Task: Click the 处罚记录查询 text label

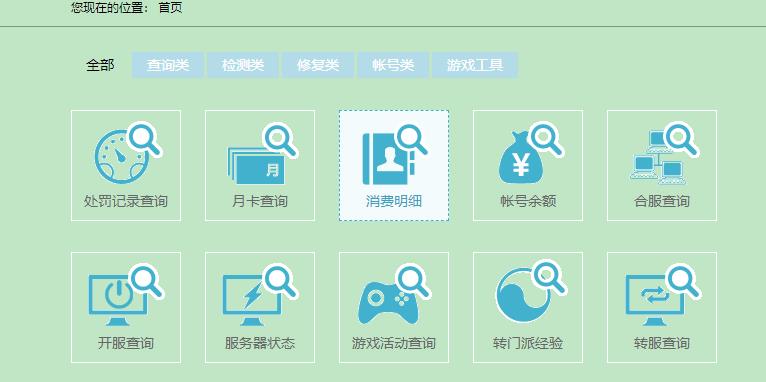Action: pyautogui.click(x=126, y=201)
